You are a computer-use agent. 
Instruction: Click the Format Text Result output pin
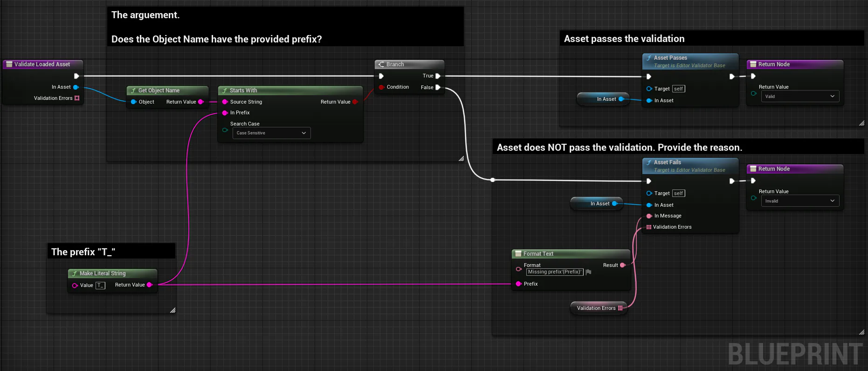(x=622, y=265)
